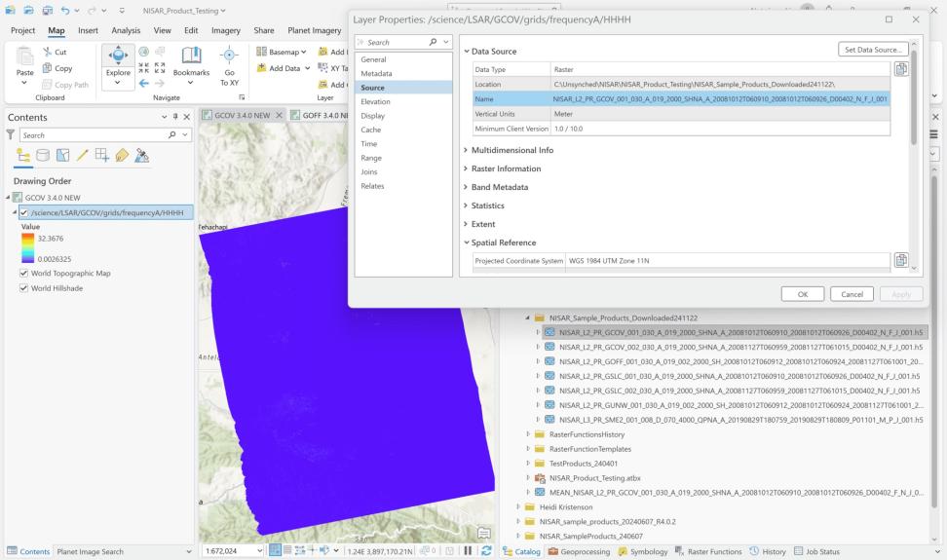
Task: Open the Geoprocessing pane tab
Action: 579,551
